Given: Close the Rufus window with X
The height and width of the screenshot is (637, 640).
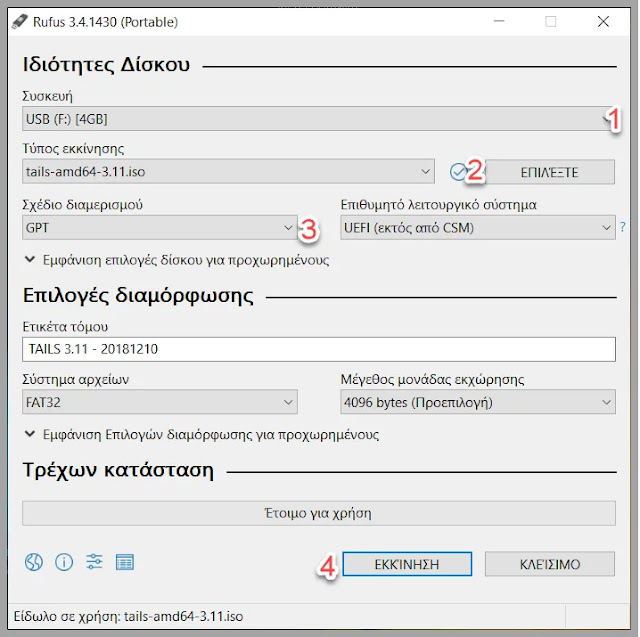Looking at the screenshot, I should [x=603, y=21].
